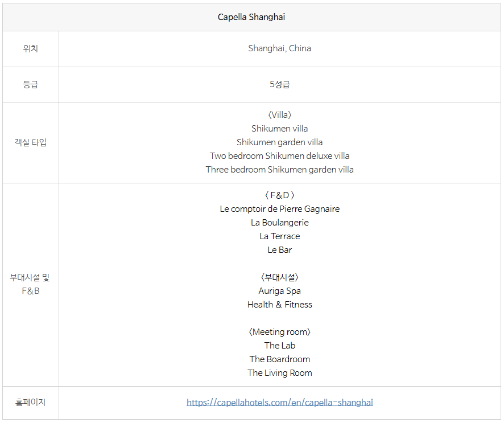The height and width of the screenshot is (422, 504).
Task: Click the 홈페이지 row label
Action: pos(31,403)
